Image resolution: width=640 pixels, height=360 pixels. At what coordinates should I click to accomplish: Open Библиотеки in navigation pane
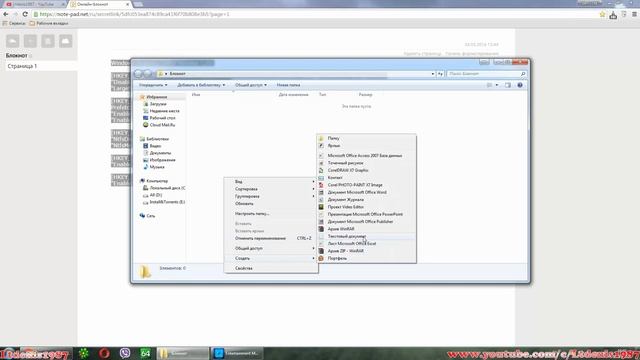click(x=157, y=139)
